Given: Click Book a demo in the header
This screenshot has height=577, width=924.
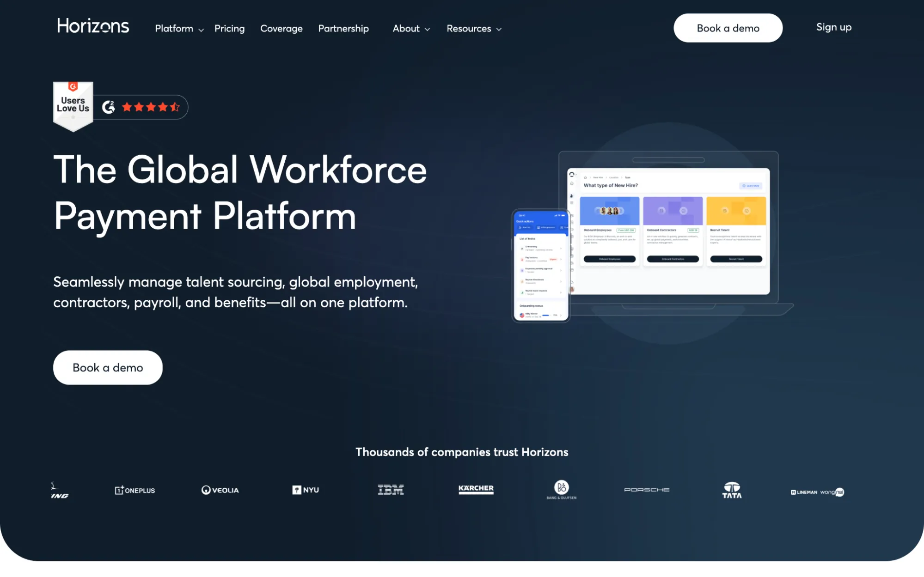Looking at the screenshot, I should coord(728,28).
